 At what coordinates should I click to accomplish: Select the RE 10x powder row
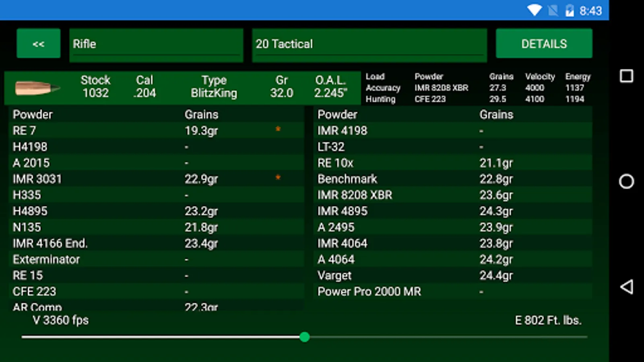pos(453,162)
